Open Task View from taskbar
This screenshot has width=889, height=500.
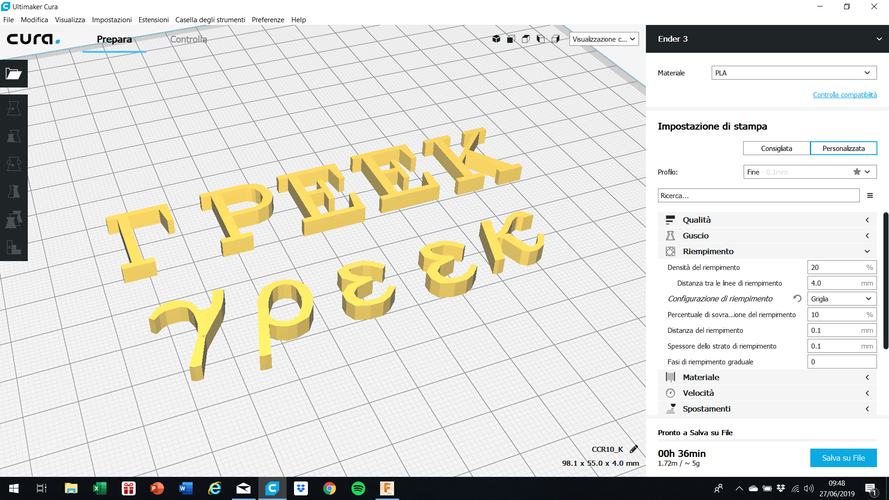pyautogui.click(x=41, y=488)
